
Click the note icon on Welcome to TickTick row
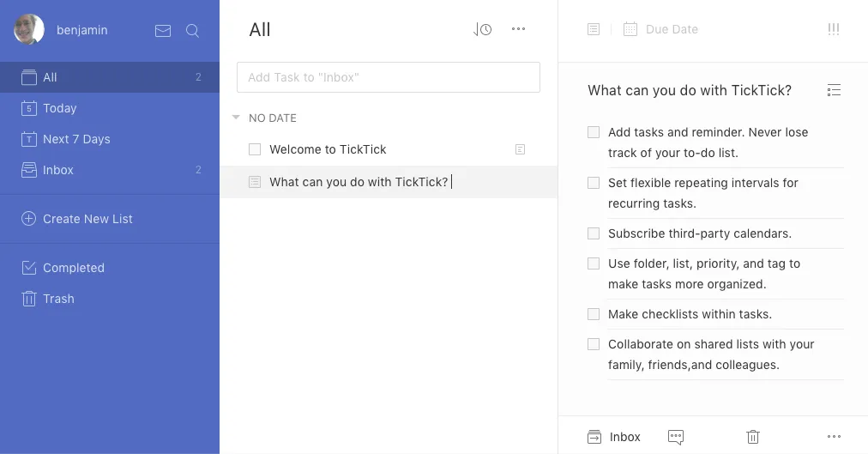520,149
